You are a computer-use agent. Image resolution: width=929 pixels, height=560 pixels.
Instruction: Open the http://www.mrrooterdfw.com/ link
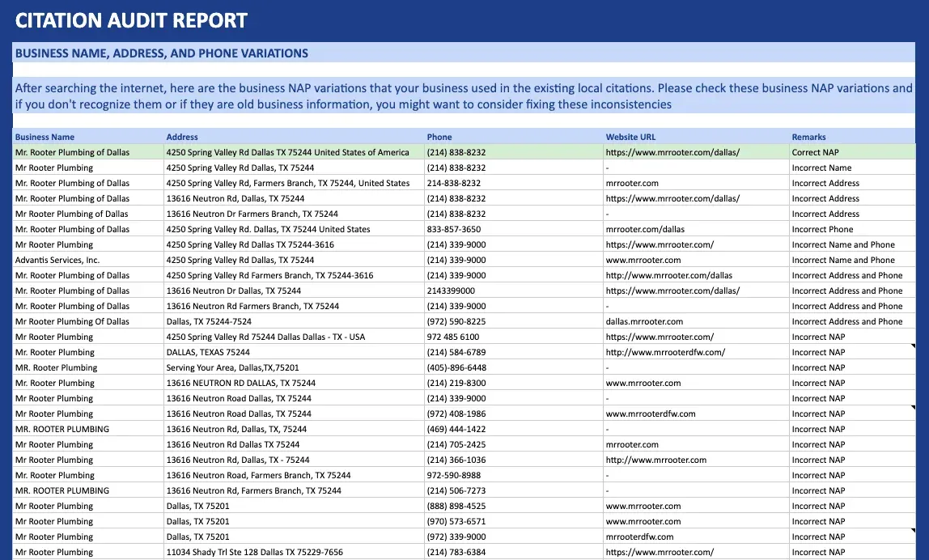[664, 352]
